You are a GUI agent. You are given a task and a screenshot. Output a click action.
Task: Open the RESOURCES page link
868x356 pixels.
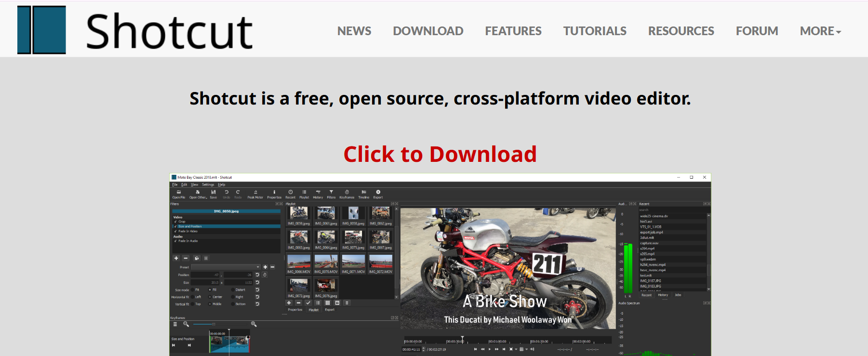[x=681, y=31]
